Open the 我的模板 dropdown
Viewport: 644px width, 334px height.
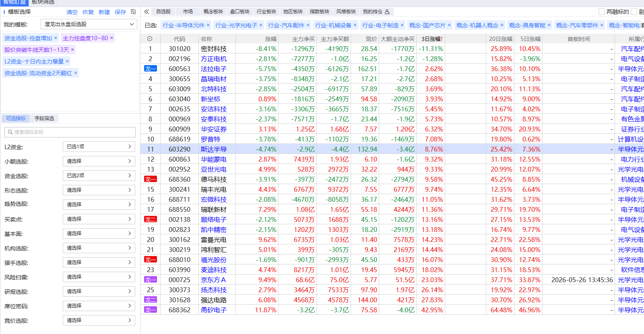tap(89, 24)
